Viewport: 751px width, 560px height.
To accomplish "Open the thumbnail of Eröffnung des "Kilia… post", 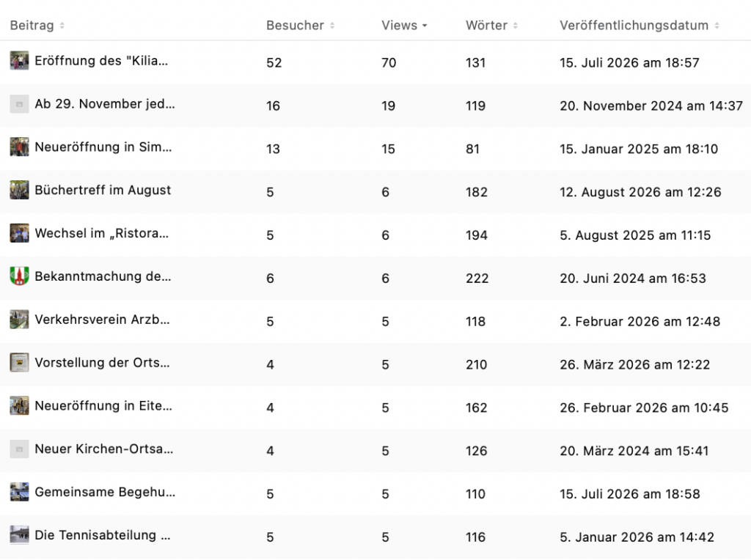I will click(19, 61).
